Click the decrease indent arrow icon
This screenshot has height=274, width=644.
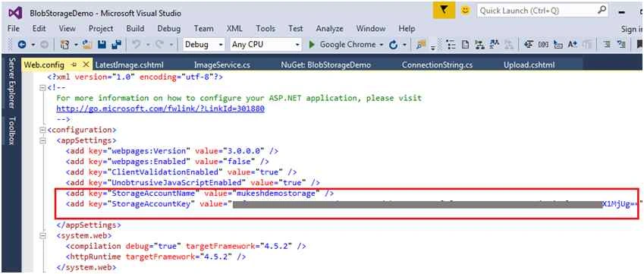(x=529, y=44)
